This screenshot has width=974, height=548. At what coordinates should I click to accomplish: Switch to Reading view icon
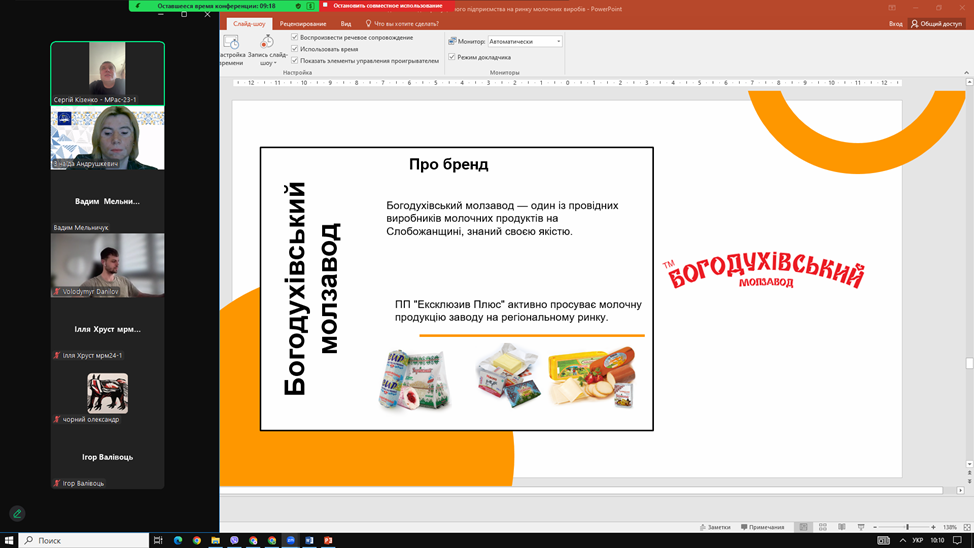[x=842, y=527]
